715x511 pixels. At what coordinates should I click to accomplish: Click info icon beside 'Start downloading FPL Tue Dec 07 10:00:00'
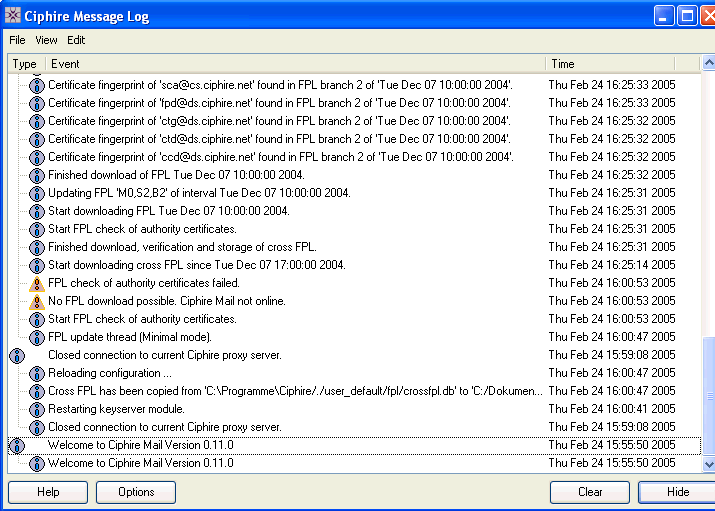36,212
